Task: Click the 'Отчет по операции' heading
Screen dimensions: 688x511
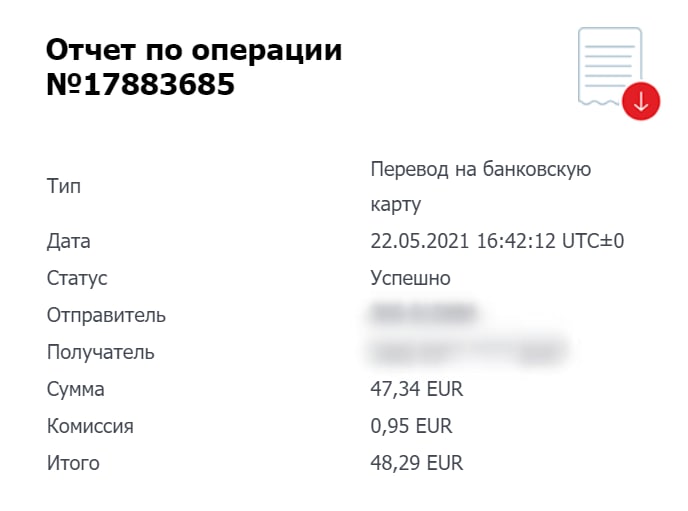Action: [x=194, y=50]
